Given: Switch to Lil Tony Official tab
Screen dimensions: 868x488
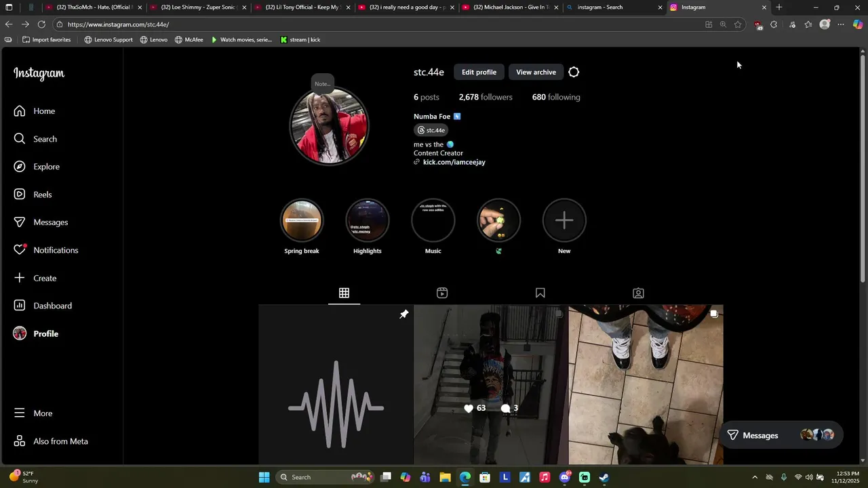Looking at the screenshot, I should point(302,7).
